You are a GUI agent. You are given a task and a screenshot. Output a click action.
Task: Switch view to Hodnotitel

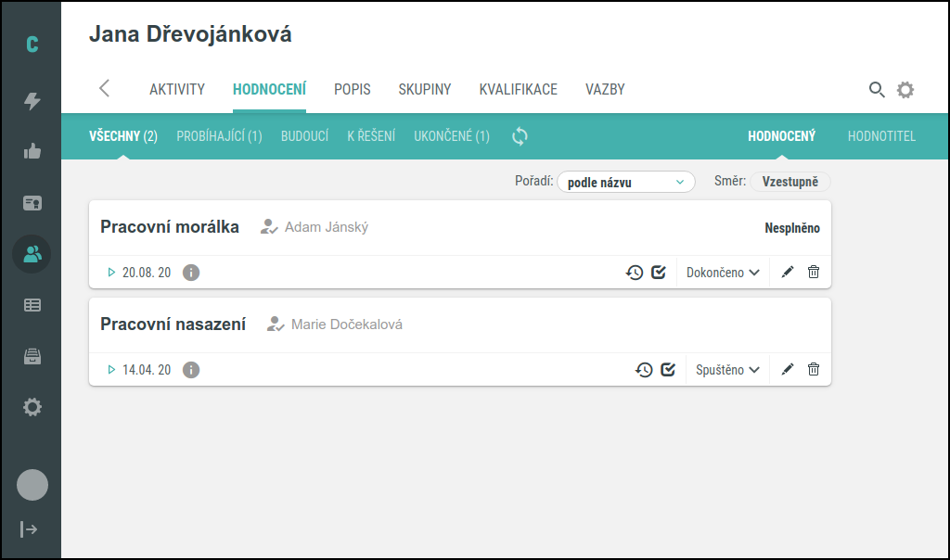880,136
